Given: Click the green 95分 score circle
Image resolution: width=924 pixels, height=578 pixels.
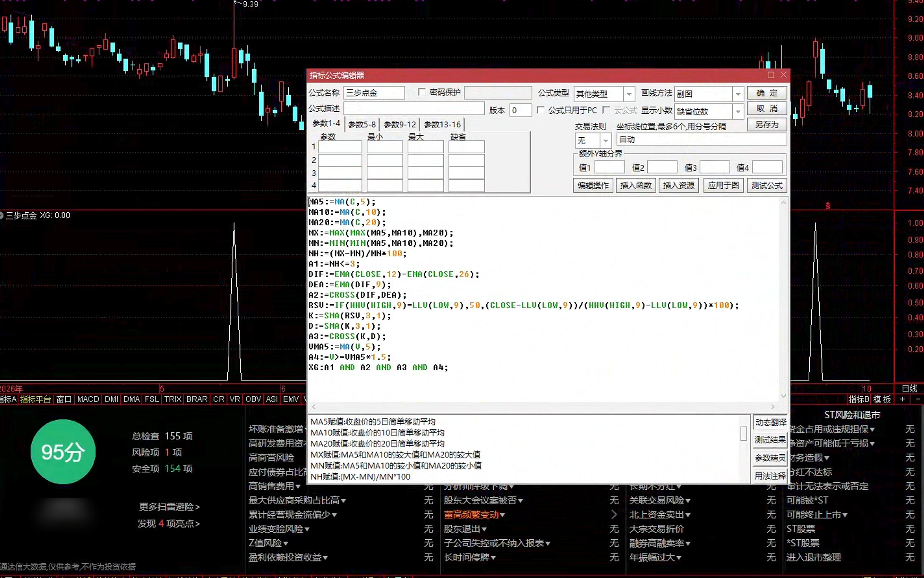Looking at the screenshot, I should [63, 452].
